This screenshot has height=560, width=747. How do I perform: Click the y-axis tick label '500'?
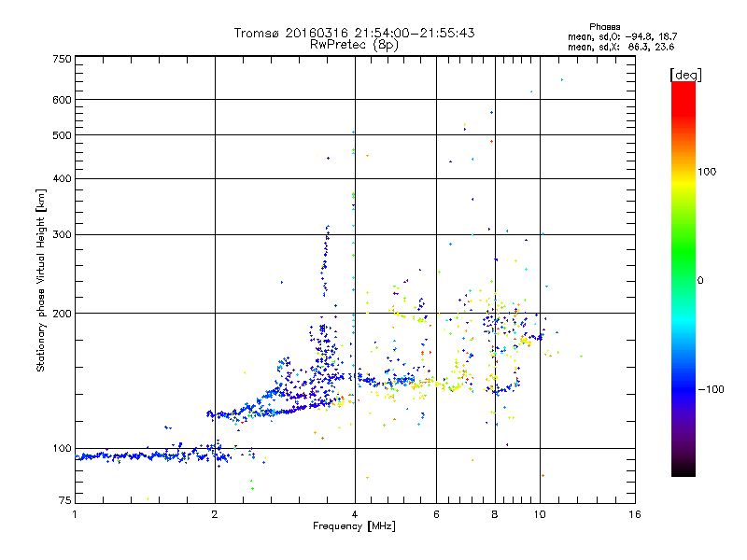tap(62, 135)
